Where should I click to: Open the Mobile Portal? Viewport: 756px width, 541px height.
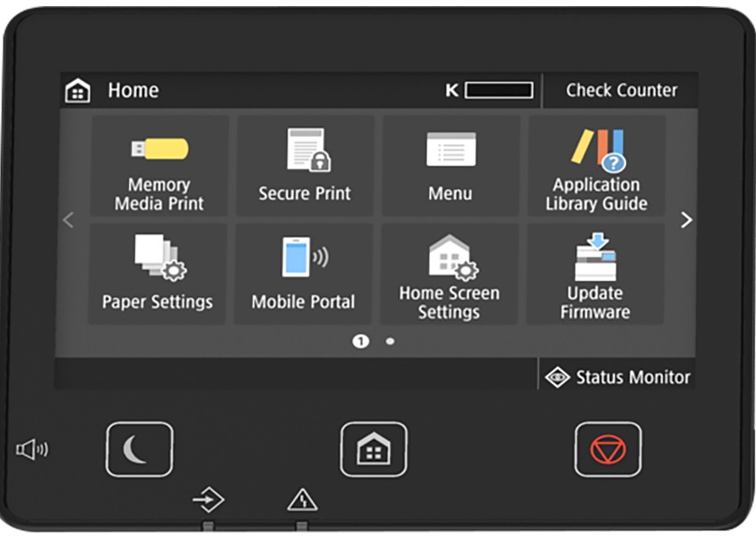click(303, 274)
